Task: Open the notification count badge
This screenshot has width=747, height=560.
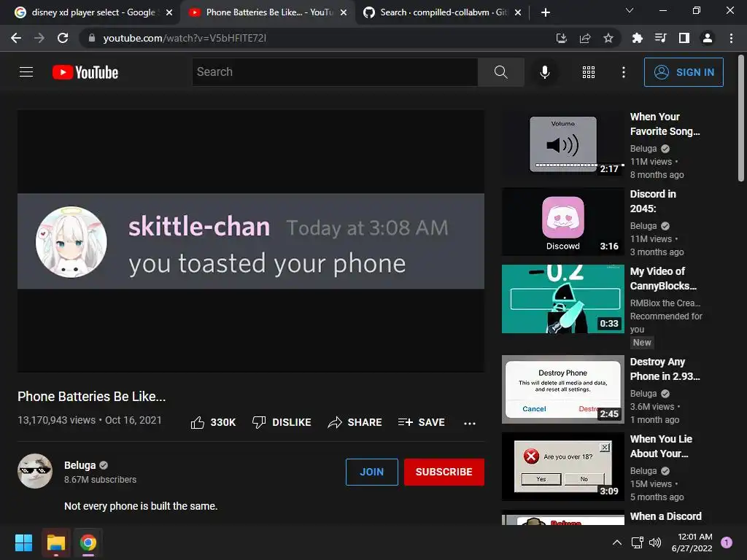Action: (727, 542)
